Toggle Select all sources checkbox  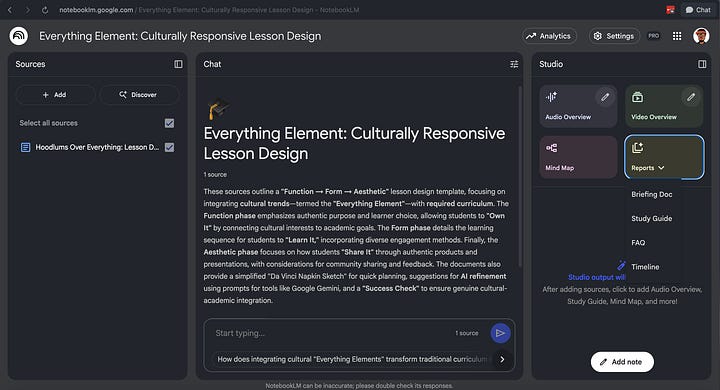click(169, 123)
